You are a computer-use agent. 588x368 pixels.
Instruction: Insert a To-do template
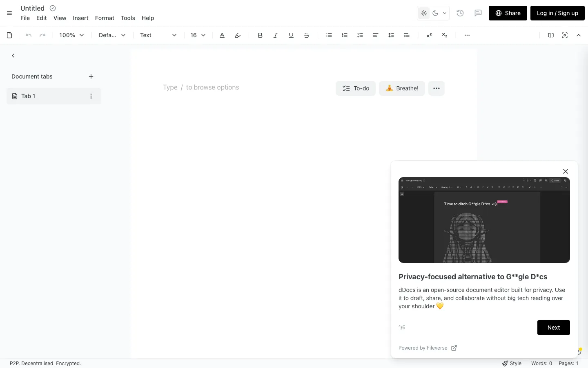point(356,88)
